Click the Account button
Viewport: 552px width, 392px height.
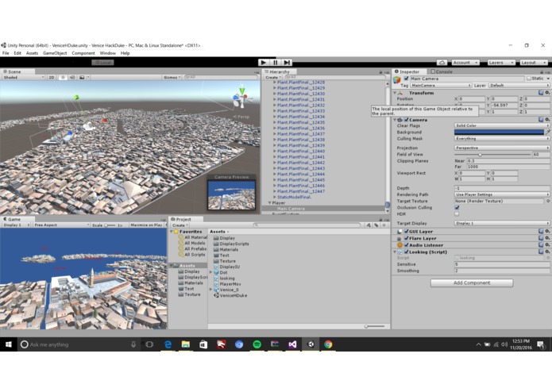coord(465,63)
